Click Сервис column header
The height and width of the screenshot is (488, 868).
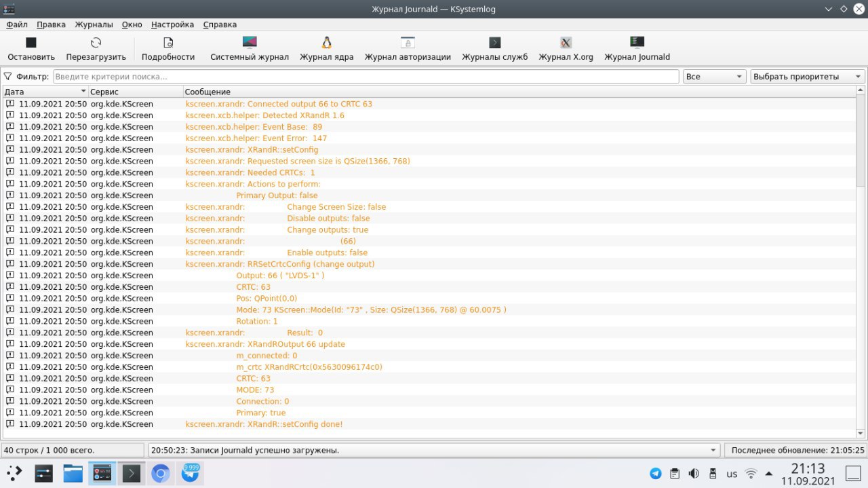(x=136, y=92)
